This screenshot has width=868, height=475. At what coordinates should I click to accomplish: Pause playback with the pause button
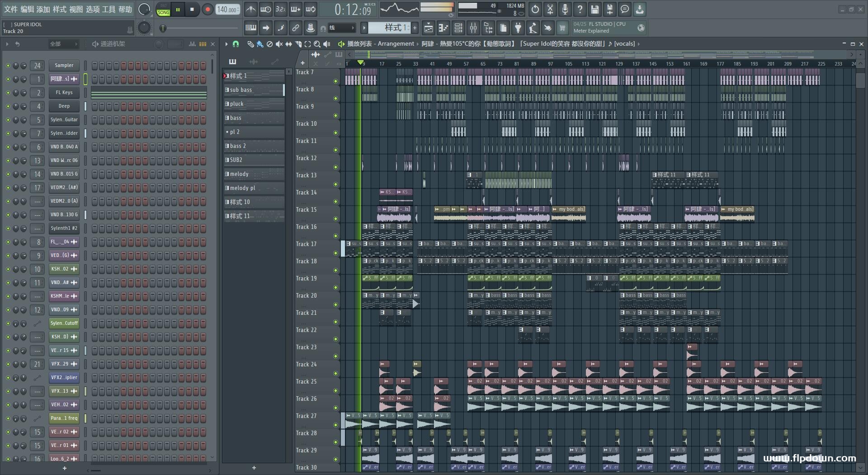click(178, 9)
